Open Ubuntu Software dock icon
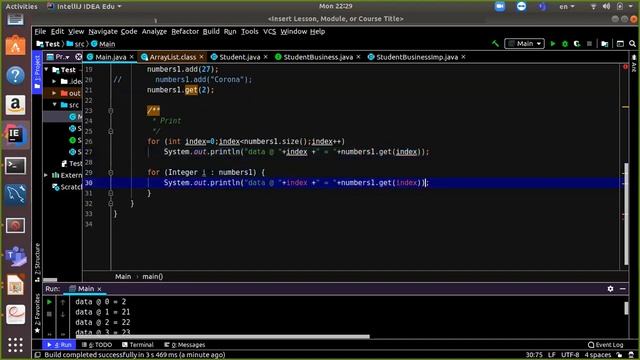640x360 pixels. 15,45
